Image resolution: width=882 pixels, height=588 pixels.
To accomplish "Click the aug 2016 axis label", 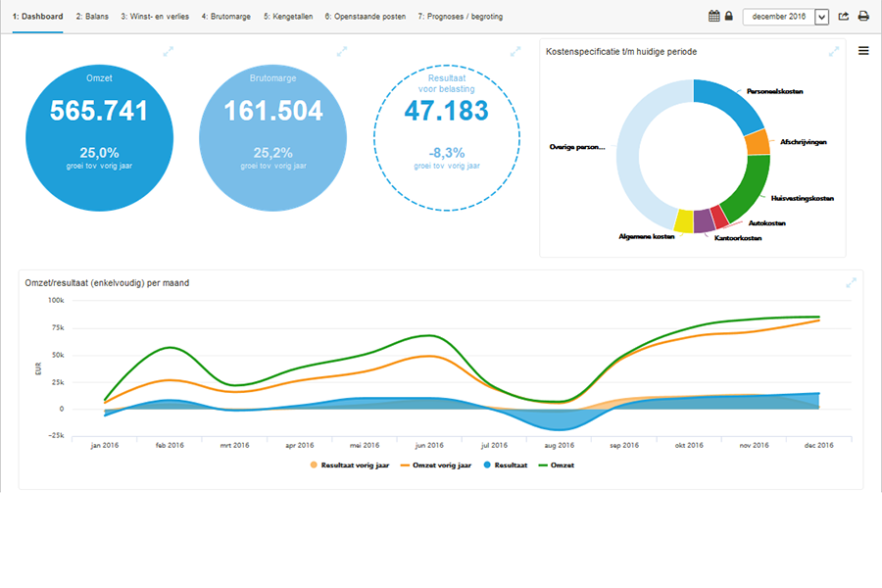I will pyautogui.click(x=560, y=445).
